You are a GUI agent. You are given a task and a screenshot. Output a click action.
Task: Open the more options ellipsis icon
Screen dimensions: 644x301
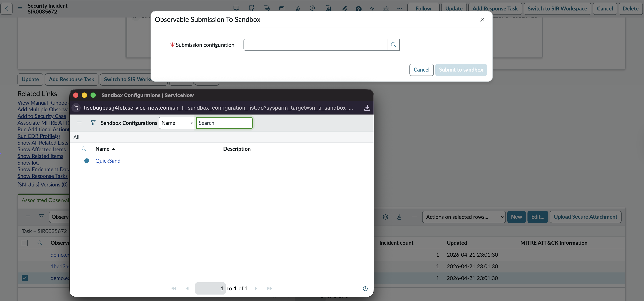point(400,9)
